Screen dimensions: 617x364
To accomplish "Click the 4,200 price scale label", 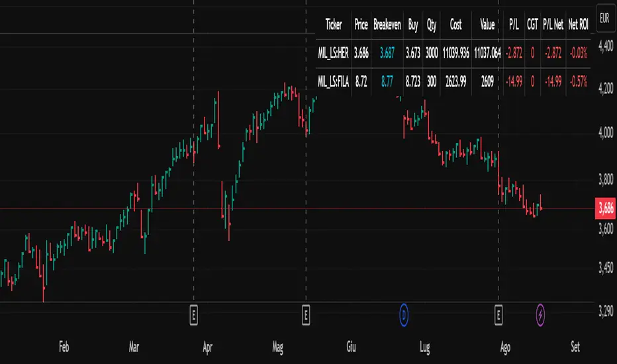I will [x=606, y=88].
